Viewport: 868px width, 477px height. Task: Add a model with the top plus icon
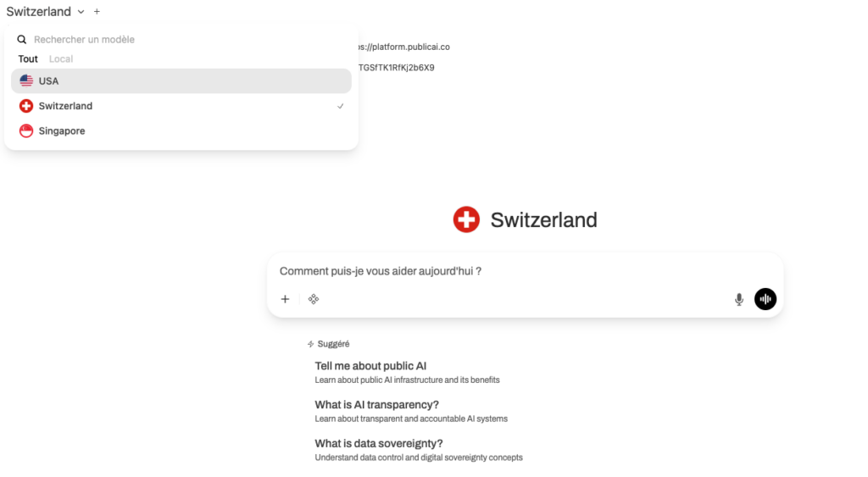[97, 12]
